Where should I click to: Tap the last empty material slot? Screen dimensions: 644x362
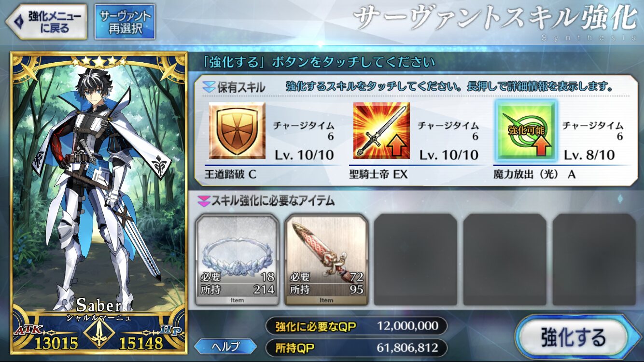click(594, 260)
